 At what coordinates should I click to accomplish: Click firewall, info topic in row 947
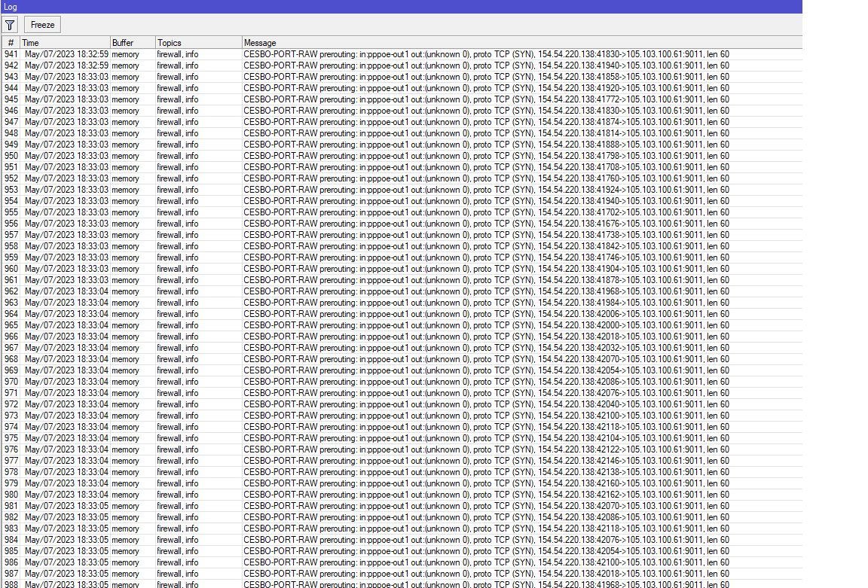tap(177, 122)
